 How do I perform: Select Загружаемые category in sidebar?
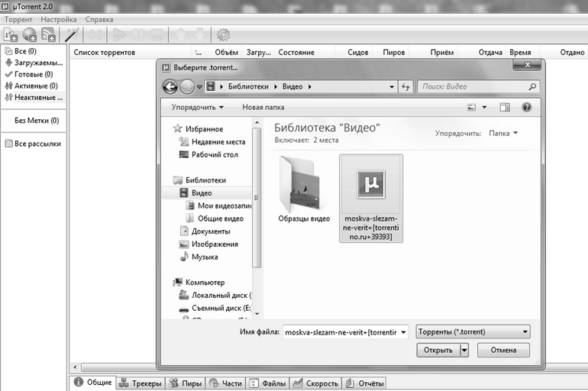tap(34, 63)
